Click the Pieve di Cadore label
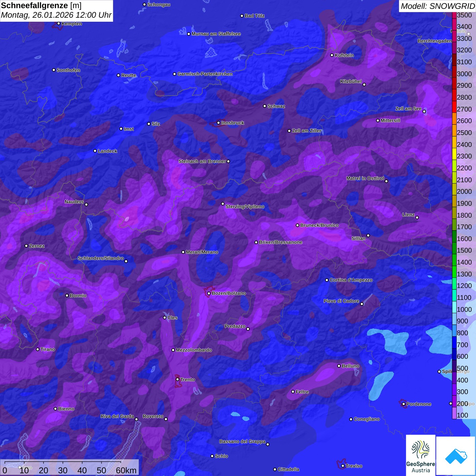Screen dimensions: 476x476 341,301
